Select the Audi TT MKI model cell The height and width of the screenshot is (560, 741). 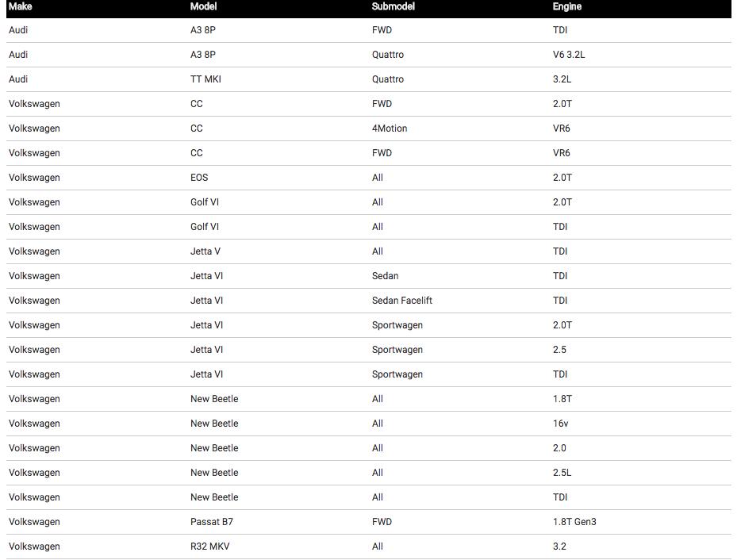click(205, 79)
